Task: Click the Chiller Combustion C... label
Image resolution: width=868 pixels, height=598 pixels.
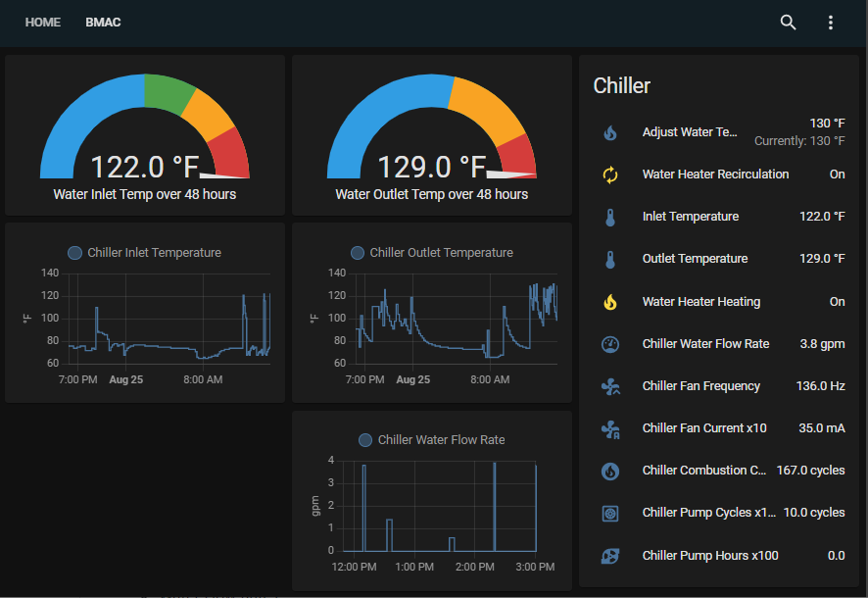Action: pyautogui.click(x=704, y=471)
